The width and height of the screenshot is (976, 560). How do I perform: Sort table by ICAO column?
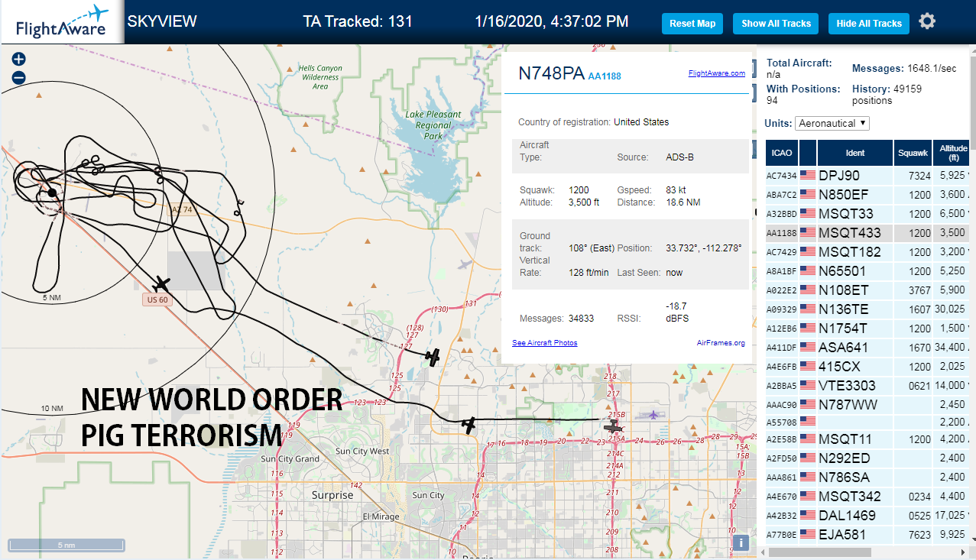click(782, 153)
